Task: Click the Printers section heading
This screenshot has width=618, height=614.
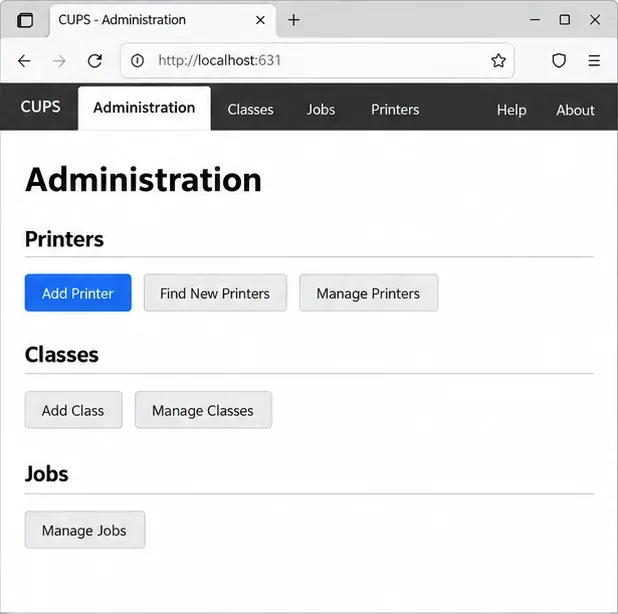Action: [x=64, y=239]
